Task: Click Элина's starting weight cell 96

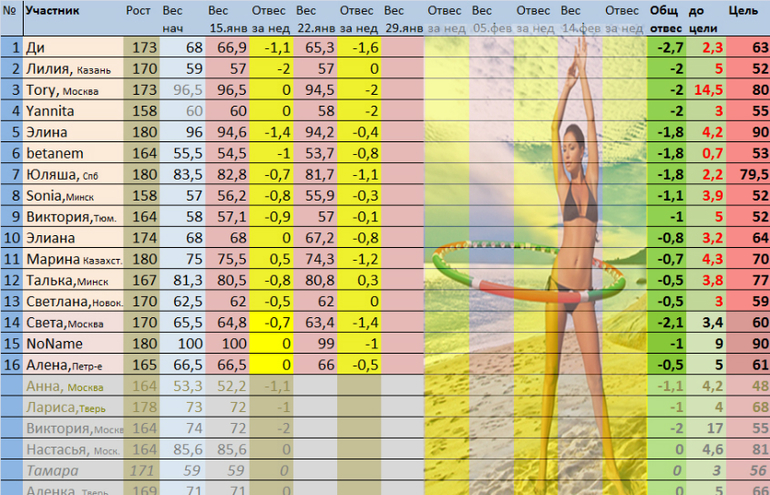Action: (182, 132)
